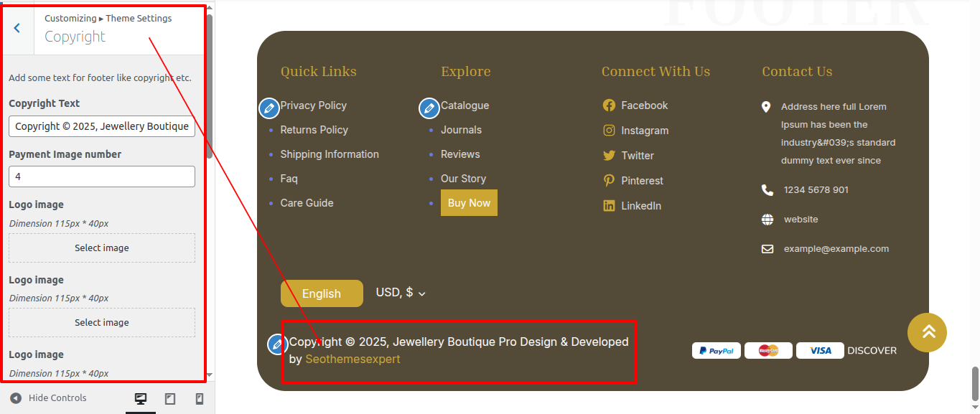The width and height of the screenshot is (980, 414).
Task: Switch to mobile preview device
Action: click(x=200, y=399)
